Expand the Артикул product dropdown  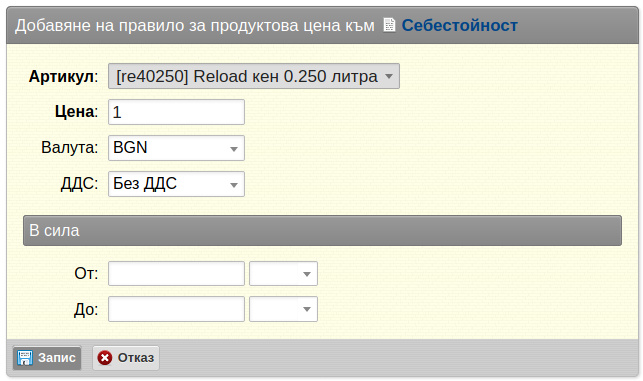pyautogui.click(x=254, y=76)
